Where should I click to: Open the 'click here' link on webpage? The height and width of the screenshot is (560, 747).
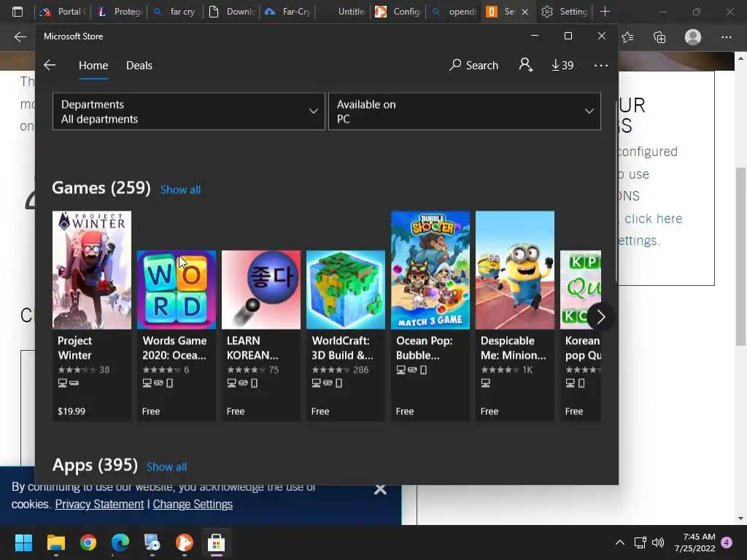[x=653, y=219]
